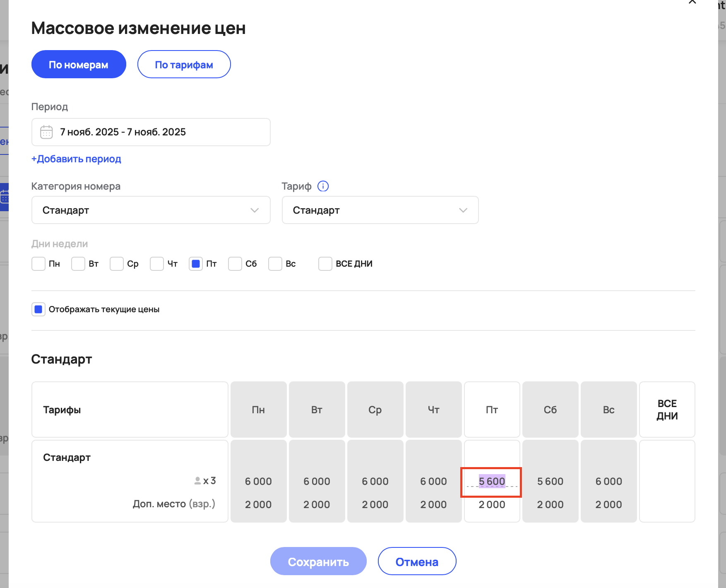Click the +Добавить период link
The width and height of the screenshot is (726, 588).
tap(76, 159)
